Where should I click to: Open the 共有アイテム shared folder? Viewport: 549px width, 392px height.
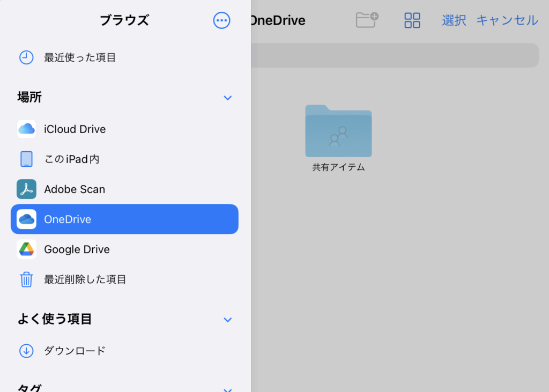[x=338, y=131]
